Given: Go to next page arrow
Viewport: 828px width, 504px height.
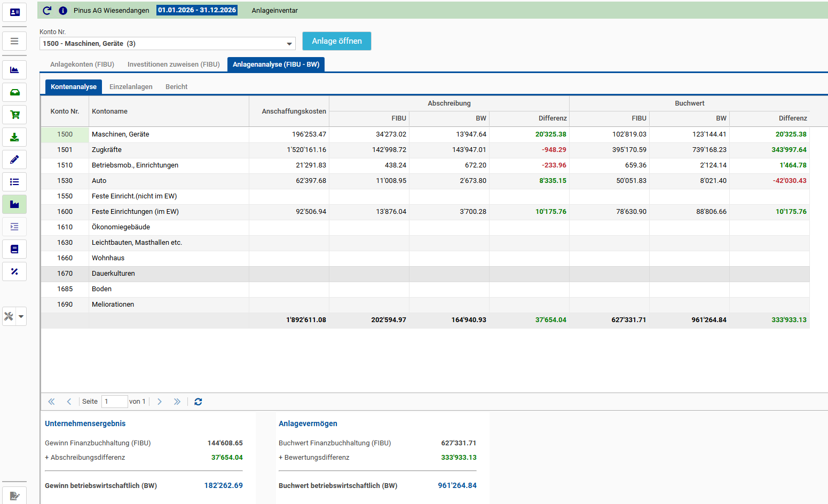Looking at the screenshot, I should click(x=159, y=402).
